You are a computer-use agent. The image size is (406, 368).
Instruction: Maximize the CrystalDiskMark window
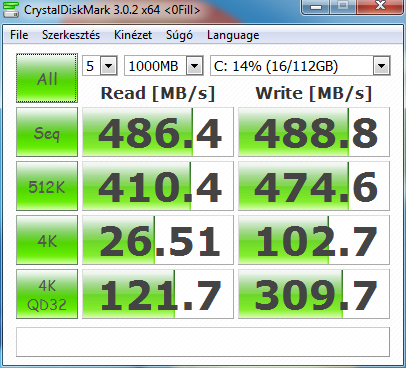tap(343, 7)
